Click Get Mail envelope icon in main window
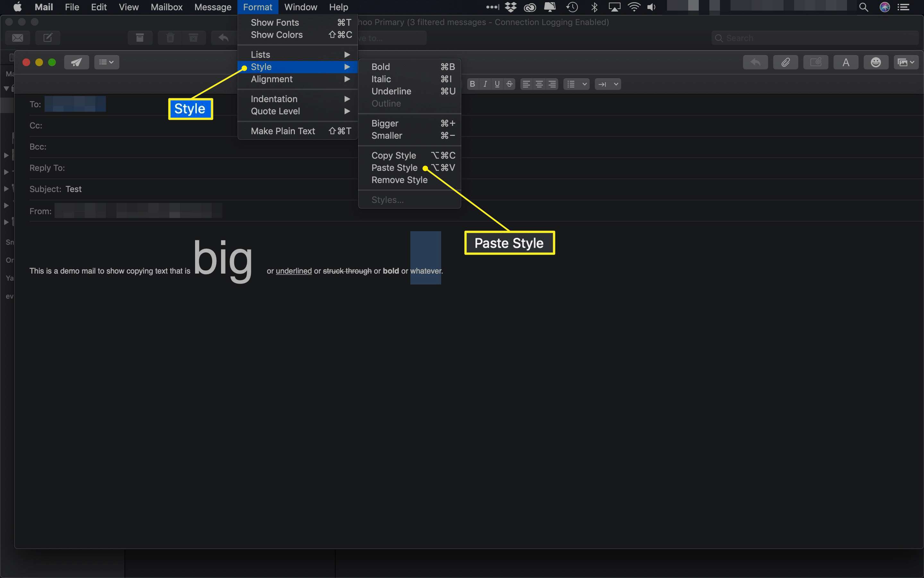The height and width of the screenshot is (578, 924). pyautogui.click(x=18, y=38)
